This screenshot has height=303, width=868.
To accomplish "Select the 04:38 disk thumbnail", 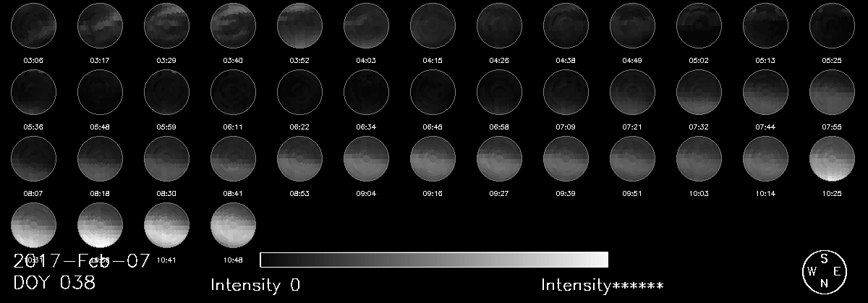I will tap(566, 25).
